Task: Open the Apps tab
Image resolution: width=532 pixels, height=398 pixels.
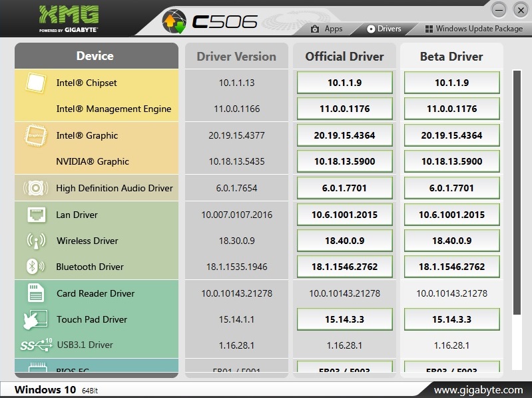Action: [326, 29]
